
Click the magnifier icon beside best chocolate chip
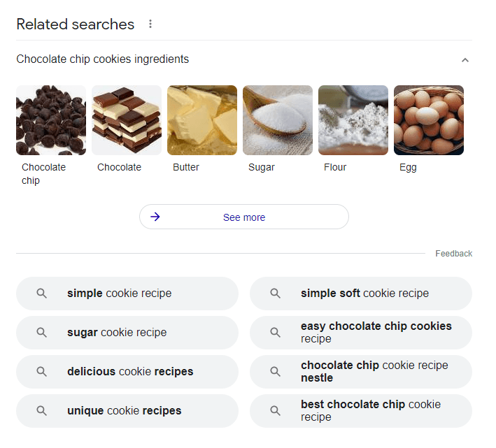click(x=276, y=411)
